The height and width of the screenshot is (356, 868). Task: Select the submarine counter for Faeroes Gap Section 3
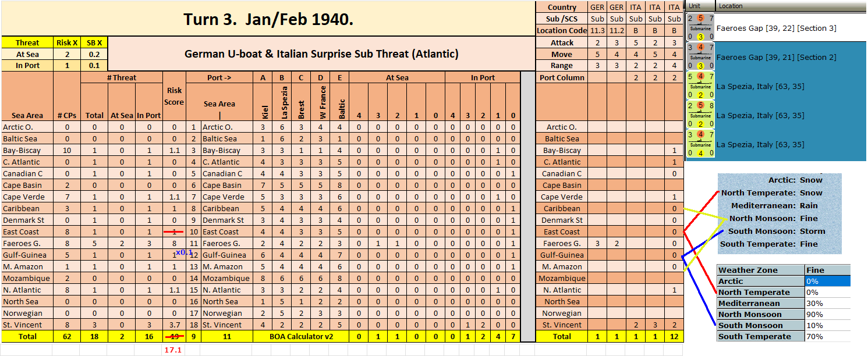(x=700, y=27)
